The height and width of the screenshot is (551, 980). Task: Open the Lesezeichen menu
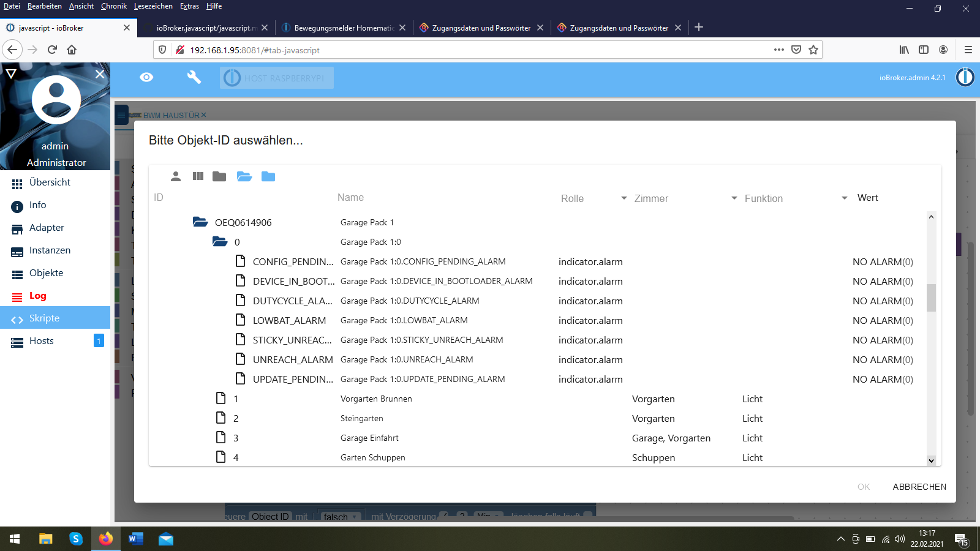tap(153, 6)
